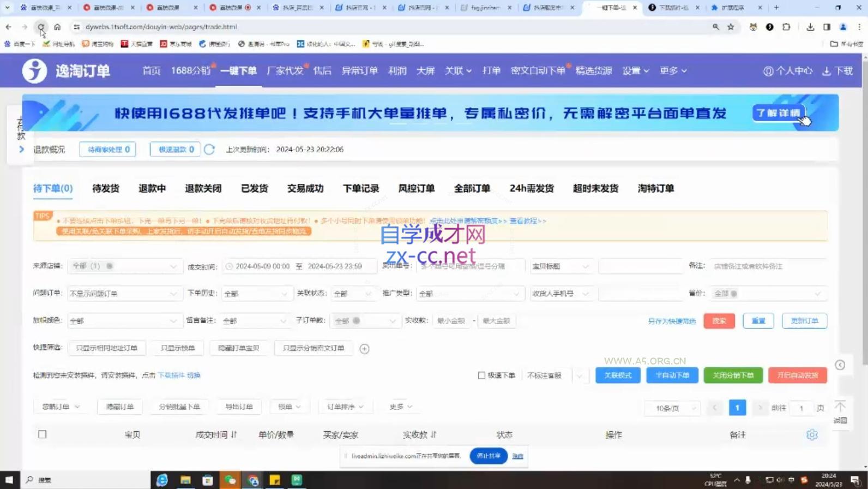Click the 了解详情 banner button

point(777,113)
